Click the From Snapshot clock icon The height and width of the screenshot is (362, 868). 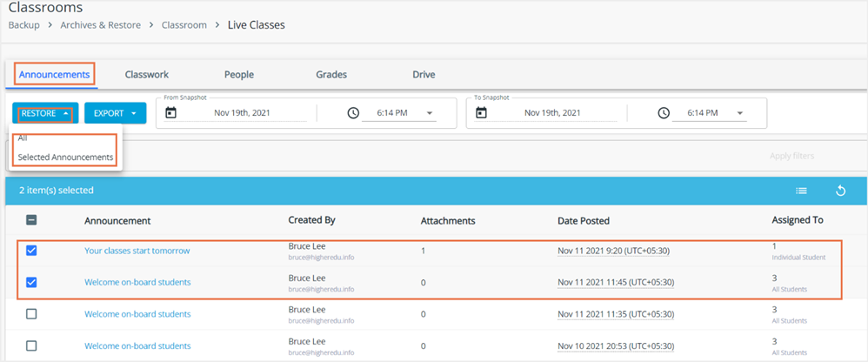click(x=353, y=113)
